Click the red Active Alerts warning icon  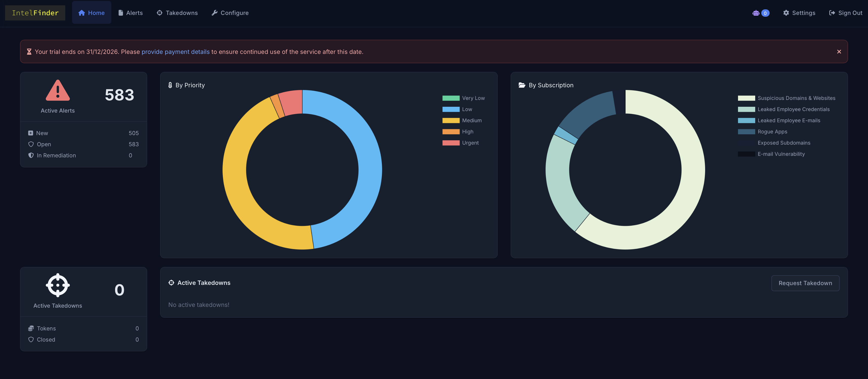click(x=58, y=90)
